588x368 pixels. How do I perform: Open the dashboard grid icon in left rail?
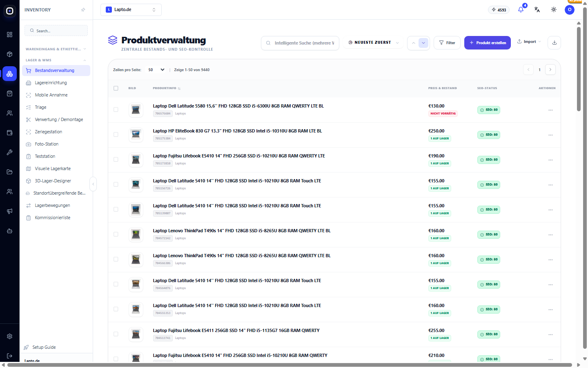coord(10,35)
